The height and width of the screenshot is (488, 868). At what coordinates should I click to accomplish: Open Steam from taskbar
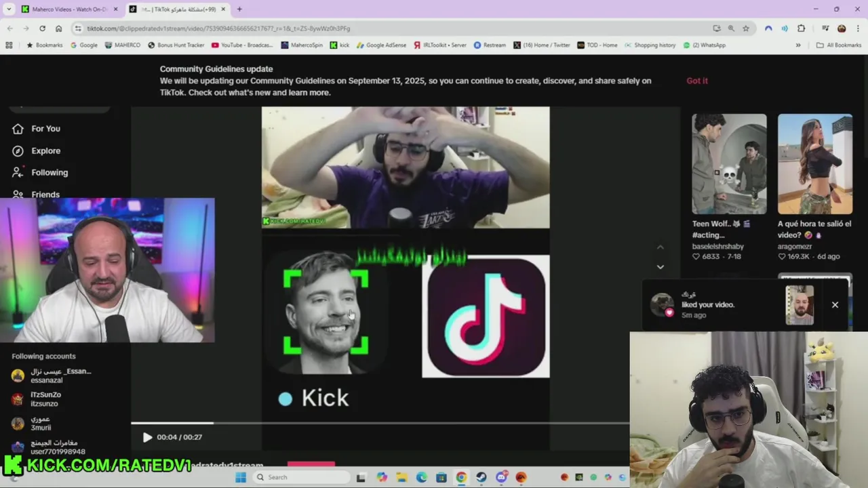point(481,477)
